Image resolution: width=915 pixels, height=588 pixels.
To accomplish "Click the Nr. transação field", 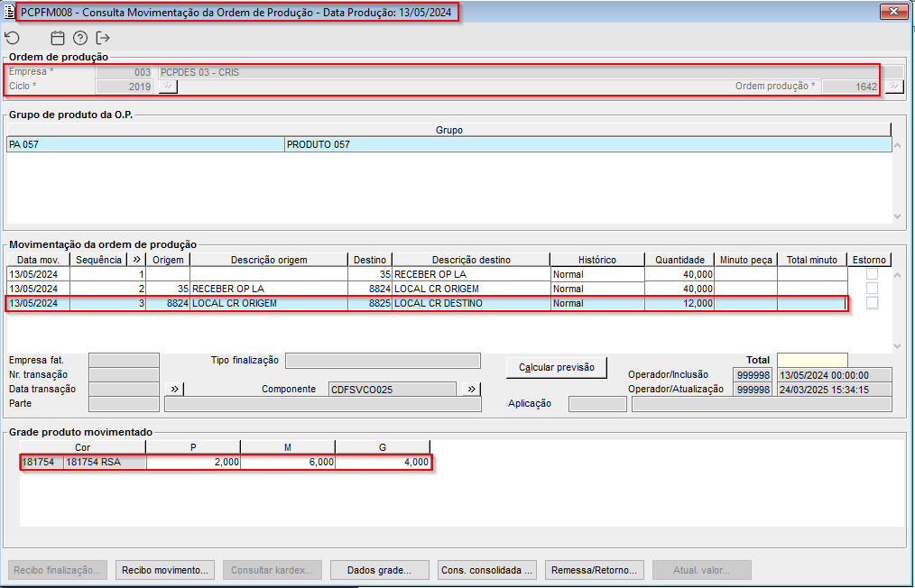I will click(124, 375).
